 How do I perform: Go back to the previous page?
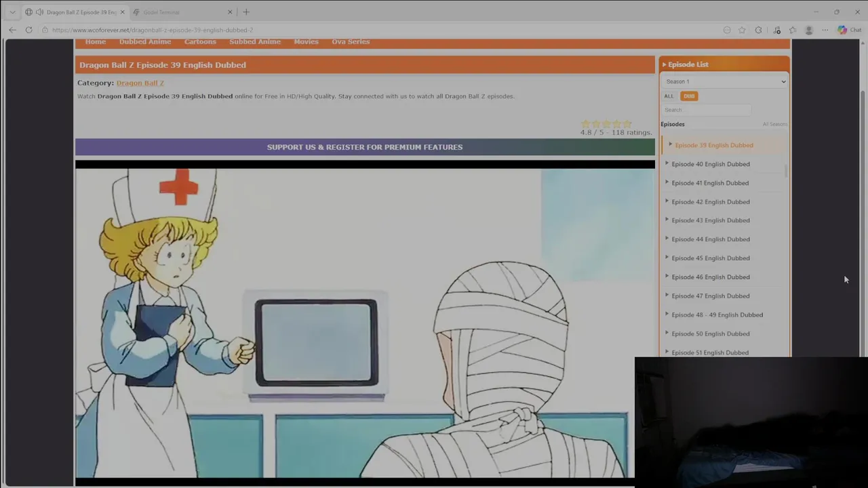[x=12, y=30]
